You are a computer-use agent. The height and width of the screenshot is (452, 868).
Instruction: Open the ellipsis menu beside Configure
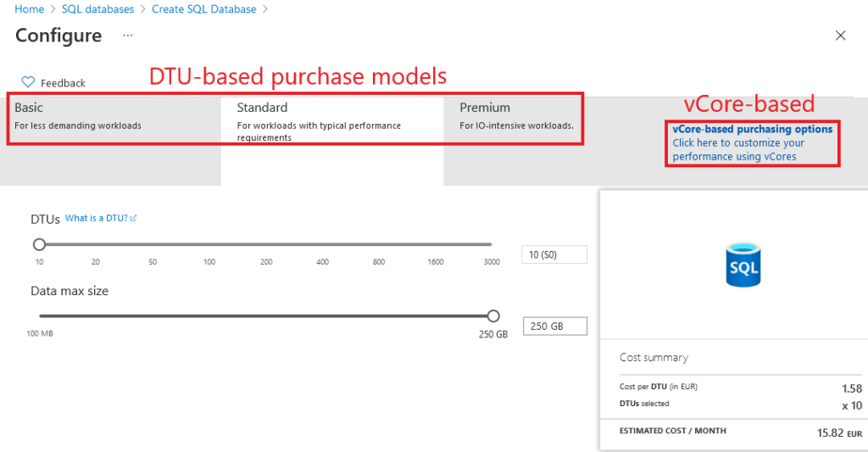coord(128,36)
